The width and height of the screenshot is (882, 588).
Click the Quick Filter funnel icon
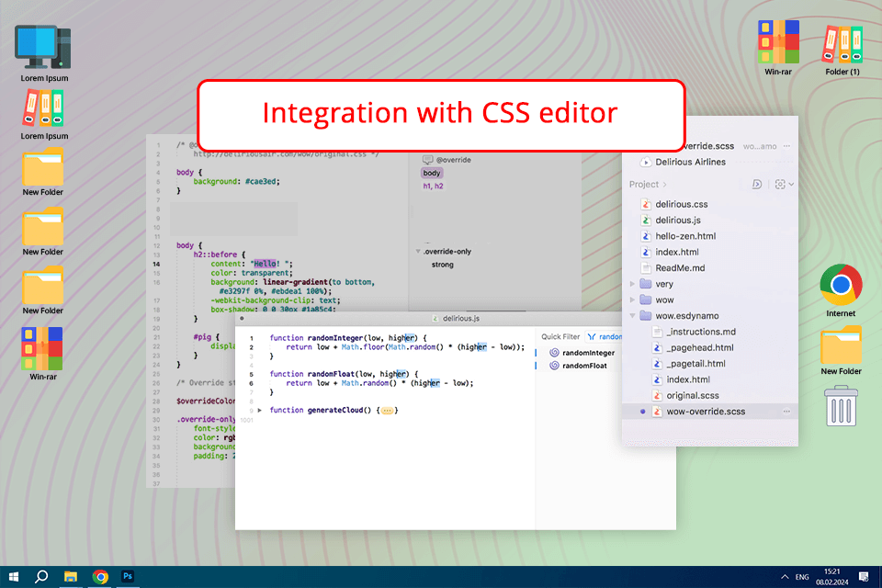(x=591, y=336)
